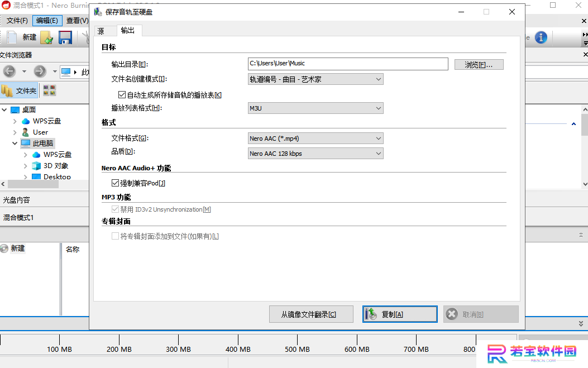588x368 pixels.
Task: Click the open folder icon in the main toolbar
Action: (x=47, y=37)
